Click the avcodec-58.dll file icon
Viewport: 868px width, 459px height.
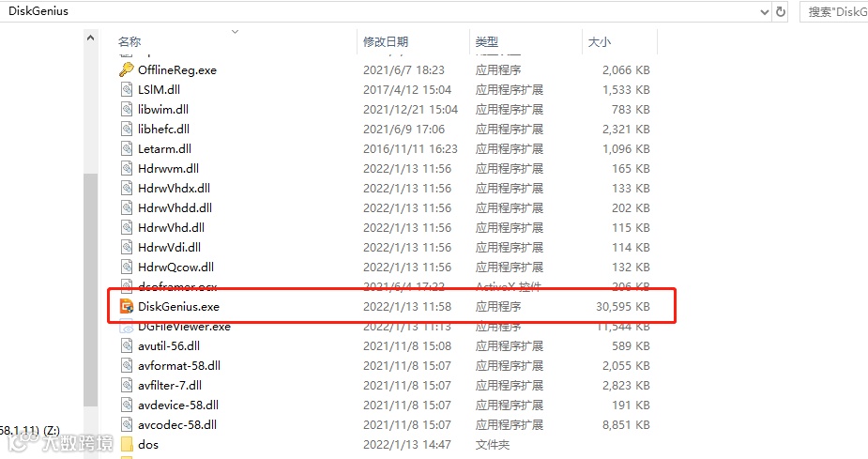pyautogui.click(x=127, y=424)
